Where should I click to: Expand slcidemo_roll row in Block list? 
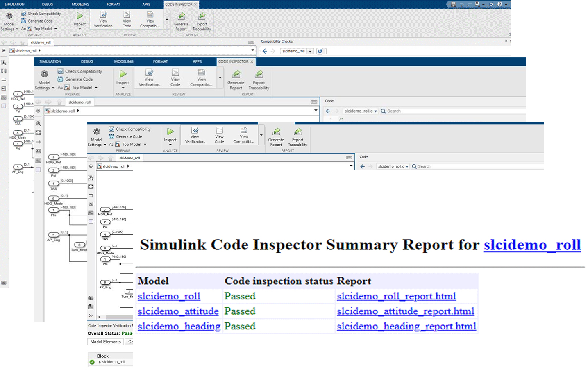(100, 362)
